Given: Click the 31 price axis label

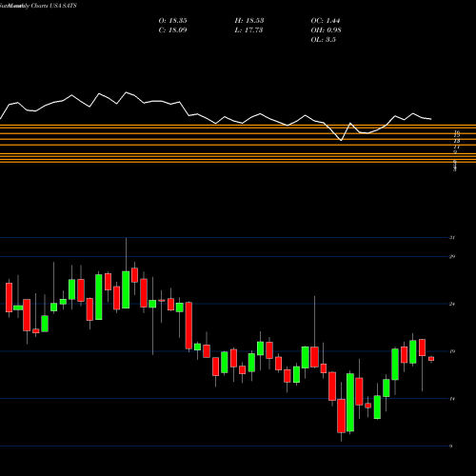Looking at the screenshot, I should (452, 237).
